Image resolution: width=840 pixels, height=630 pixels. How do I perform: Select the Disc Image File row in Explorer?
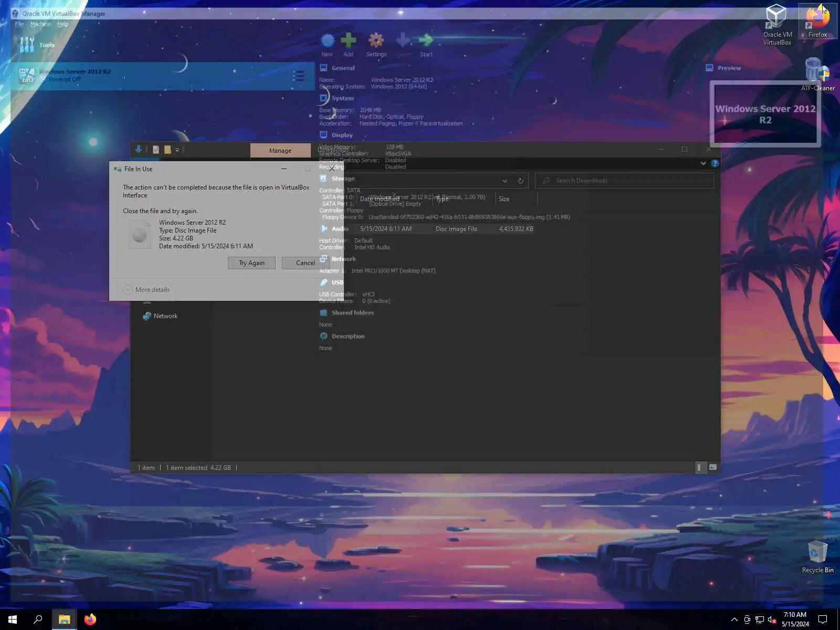click(445, 229)
